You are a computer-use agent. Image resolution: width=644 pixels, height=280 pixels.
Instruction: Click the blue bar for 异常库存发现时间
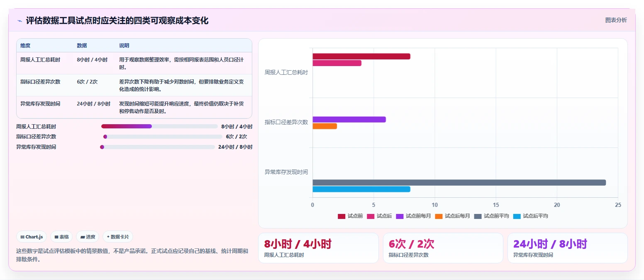[x=361, y=189]
